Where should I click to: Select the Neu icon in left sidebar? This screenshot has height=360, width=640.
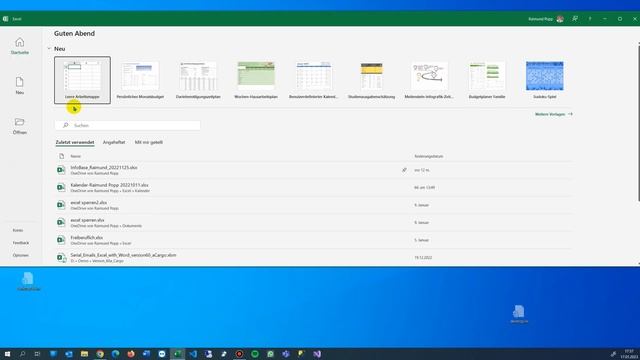(20, 82)
